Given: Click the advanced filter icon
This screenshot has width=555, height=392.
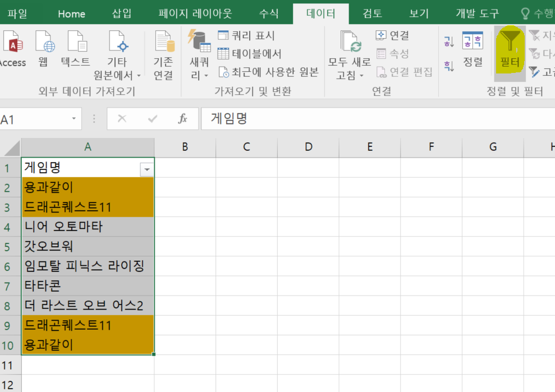Looking at the screenshot, I should click(534, 72).
